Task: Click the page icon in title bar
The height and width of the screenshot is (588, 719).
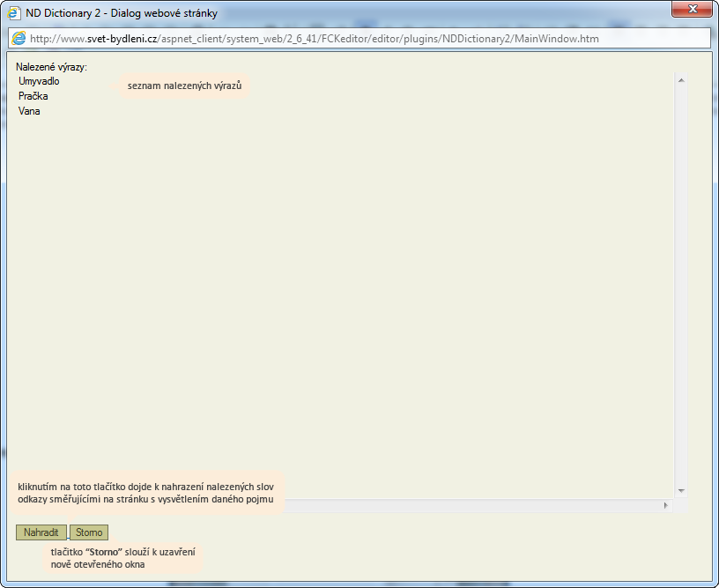Action: click(x=14, y=13)
